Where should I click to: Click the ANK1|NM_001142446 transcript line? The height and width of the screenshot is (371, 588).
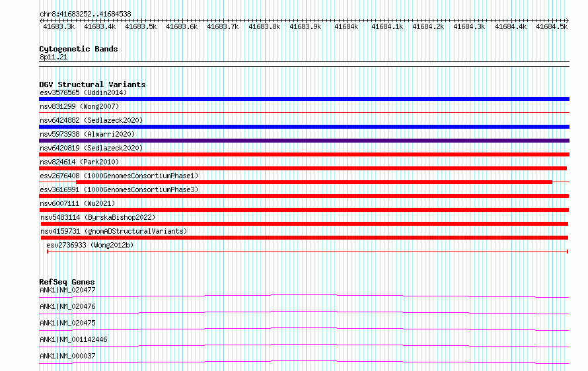pos(304,345)
